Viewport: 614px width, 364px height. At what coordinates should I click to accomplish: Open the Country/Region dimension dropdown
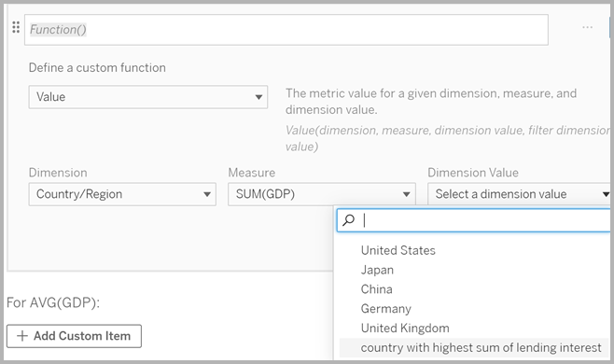pos(122,194)
